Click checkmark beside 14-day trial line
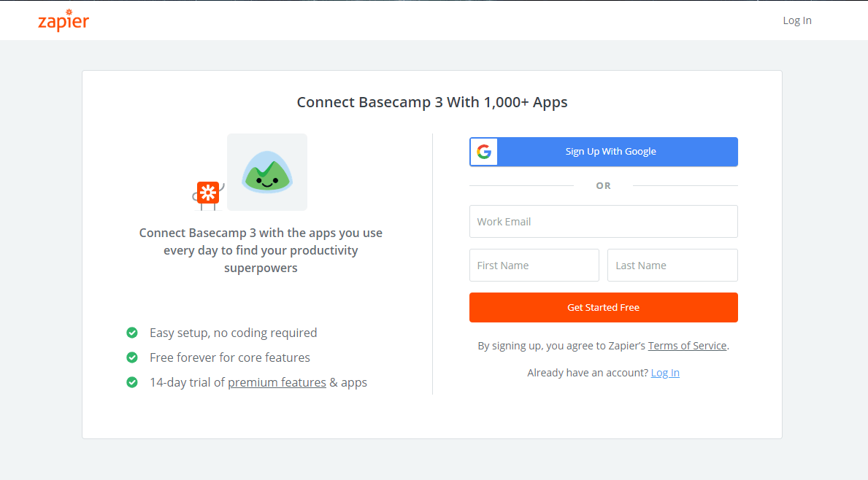This screenshot has height=480, width=868. pos(131,382)
